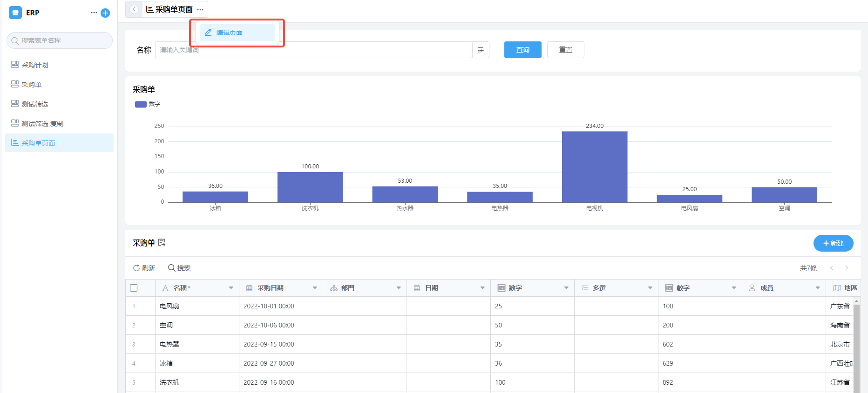This screenshot has height=393, width=868.
Task: Click the 洗衣机 cell in row 5
Action: (x=197, y=382)
